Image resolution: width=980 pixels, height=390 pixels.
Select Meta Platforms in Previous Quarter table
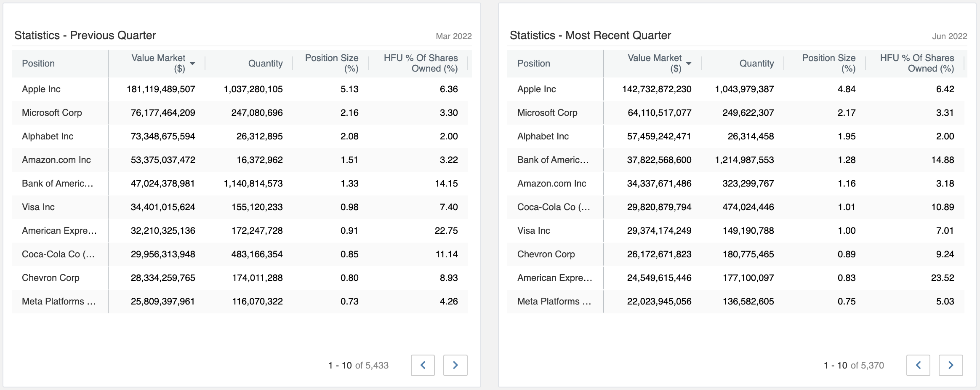59,302
